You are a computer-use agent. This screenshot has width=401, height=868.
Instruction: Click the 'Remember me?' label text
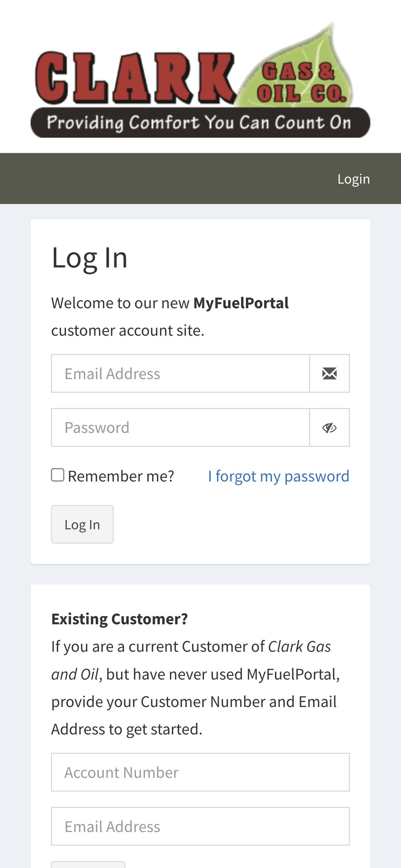click(x=121, y=476)
